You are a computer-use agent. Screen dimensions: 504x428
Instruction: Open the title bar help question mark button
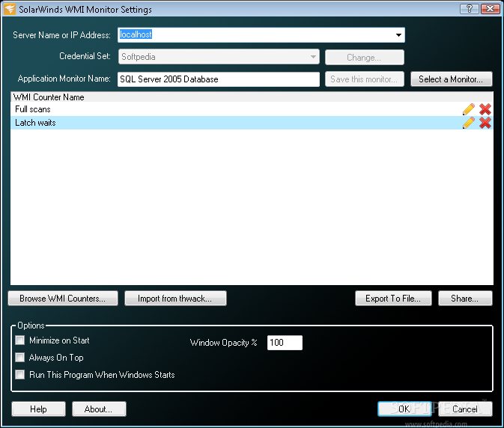(470, 9)
